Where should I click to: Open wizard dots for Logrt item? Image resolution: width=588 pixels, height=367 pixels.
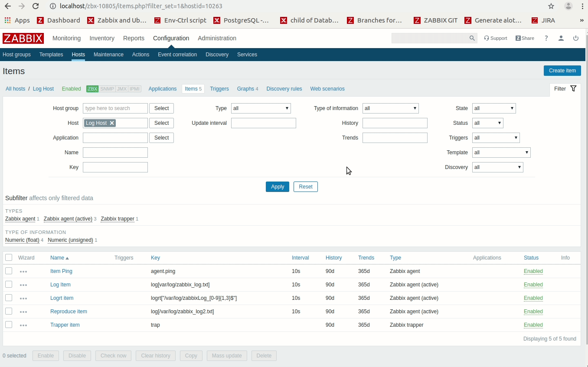point(23,299)
